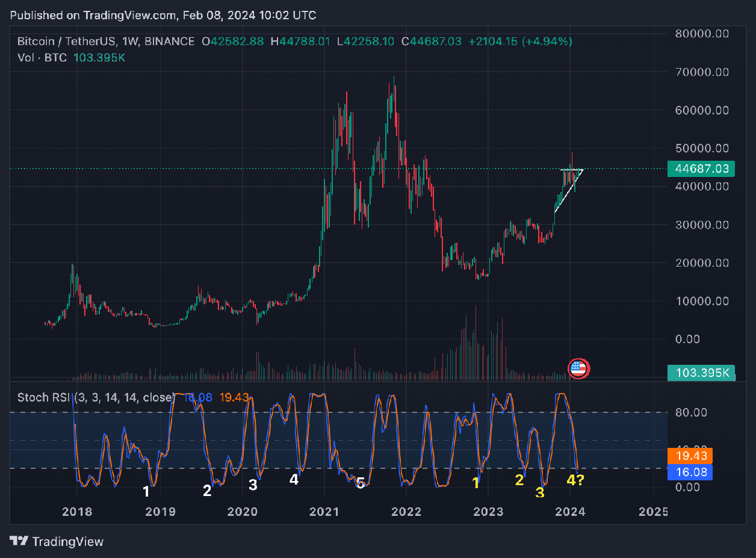Click the 70000.00 level on price scale
Image resolution: width=756 pixels, height=558 pixels.
pyautogui.click(x=702, y=72)
